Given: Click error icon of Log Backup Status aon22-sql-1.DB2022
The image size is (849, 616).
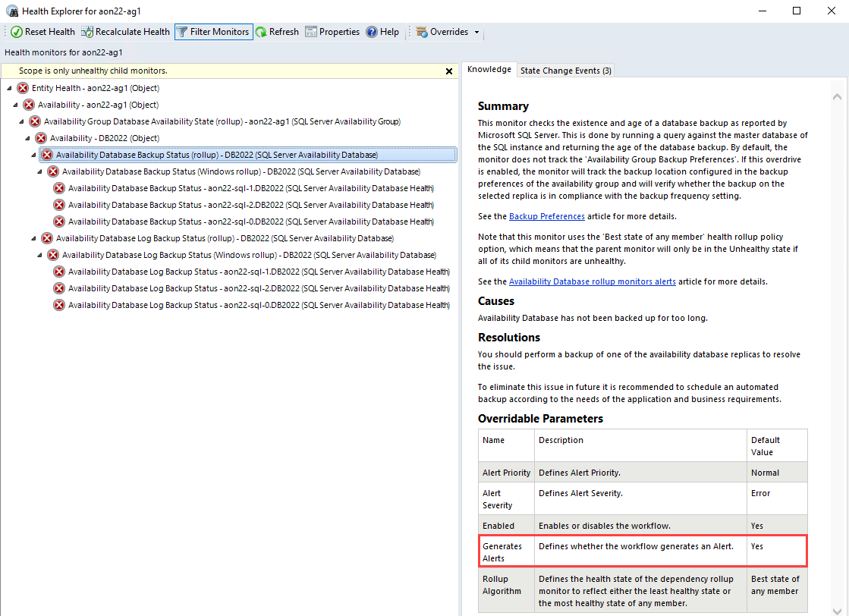Looking at the screenshot, I should pyautogui.click(x=59, y=272).
